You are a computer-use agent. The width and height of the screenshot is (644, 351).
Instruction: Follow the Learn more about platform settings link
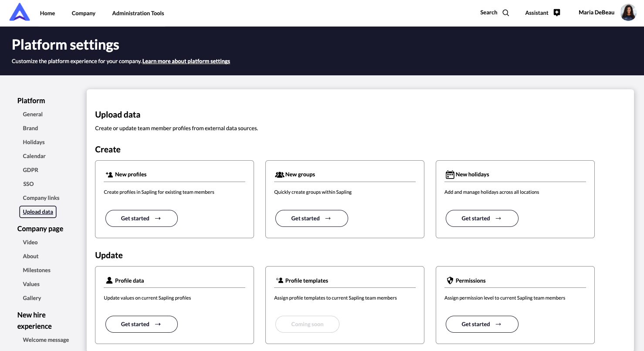click(x=186, y=61)
